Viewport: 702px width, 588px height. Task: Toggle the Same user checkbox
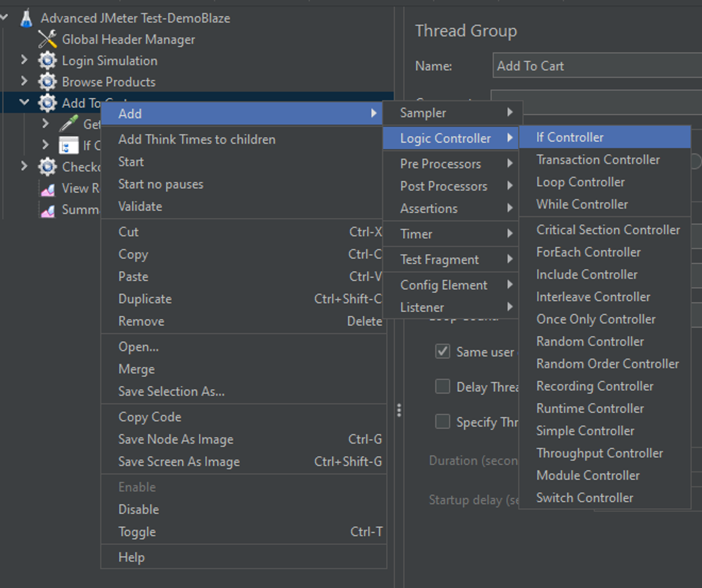pyautogui.click(x=442, y=351)
